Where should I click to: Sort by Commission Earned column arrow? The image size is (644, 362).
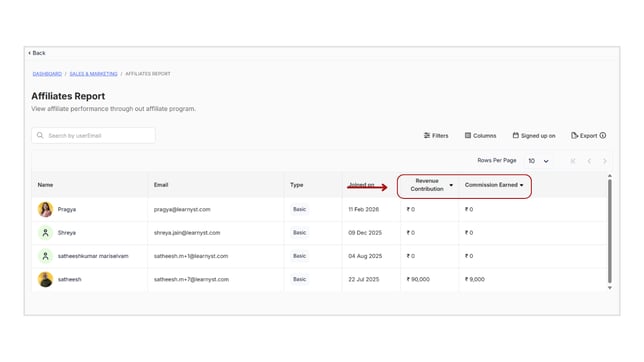coord(522,185)
